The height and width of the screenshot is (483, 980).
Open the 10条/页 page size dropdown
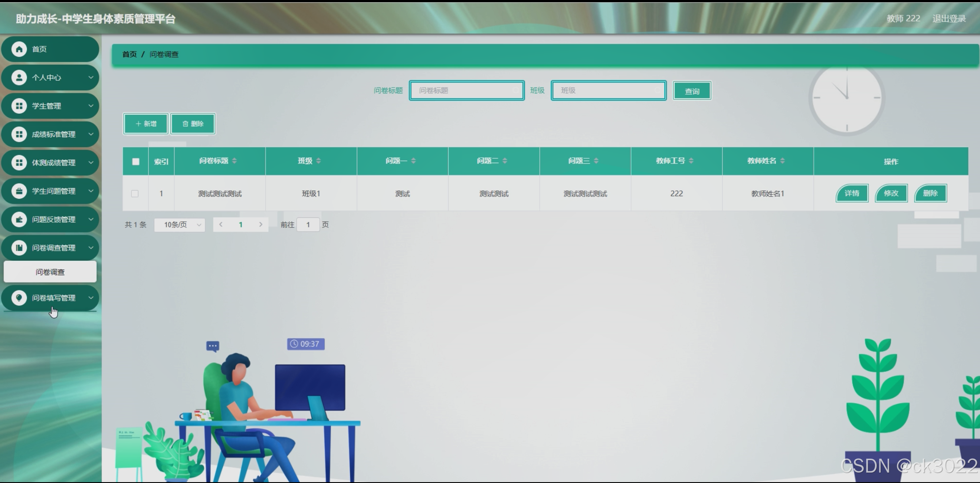pyautogui.click(x=180, y=225)
